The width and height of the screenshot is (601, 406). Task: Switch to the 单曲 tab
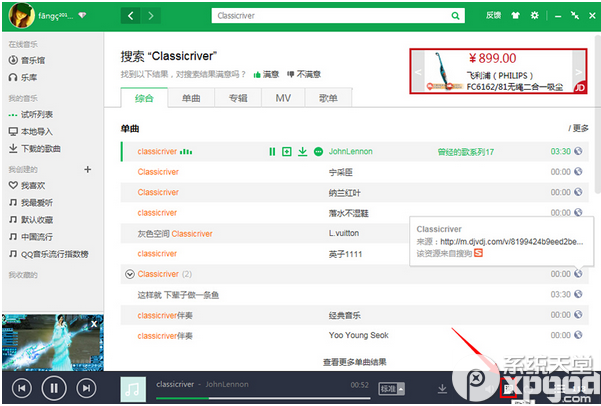tap(191, 98)
